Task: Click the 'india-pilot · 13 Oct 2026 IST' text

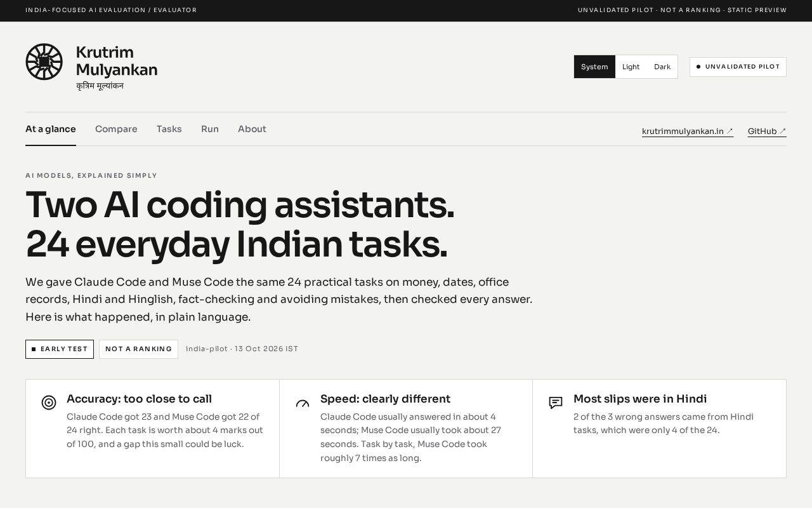Action: click(x=242, y=349)
